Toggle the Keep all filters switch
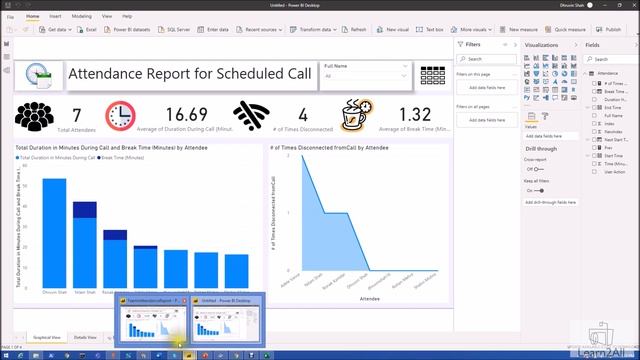 (539, 191)
